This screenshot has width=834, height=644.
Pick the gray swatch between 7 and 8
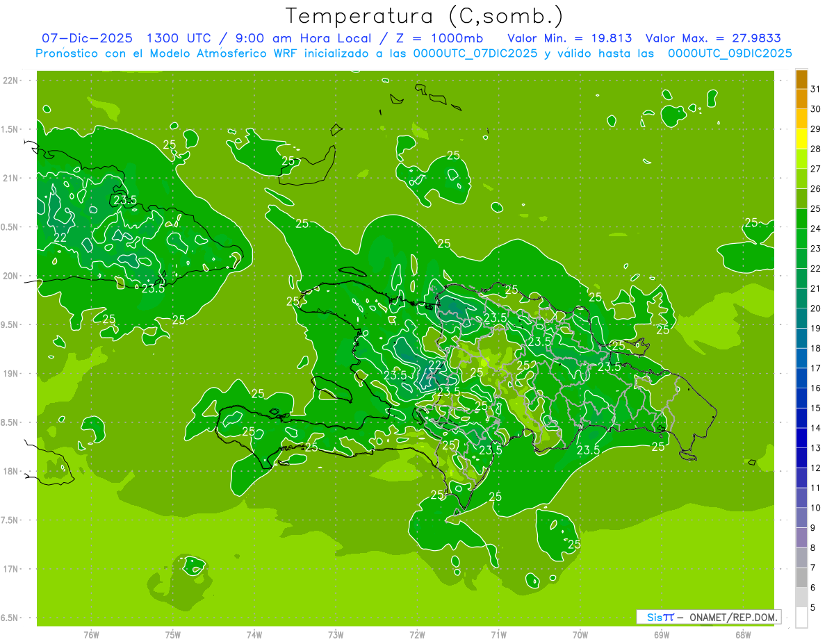pyautogui.click(x=801, y=558)
